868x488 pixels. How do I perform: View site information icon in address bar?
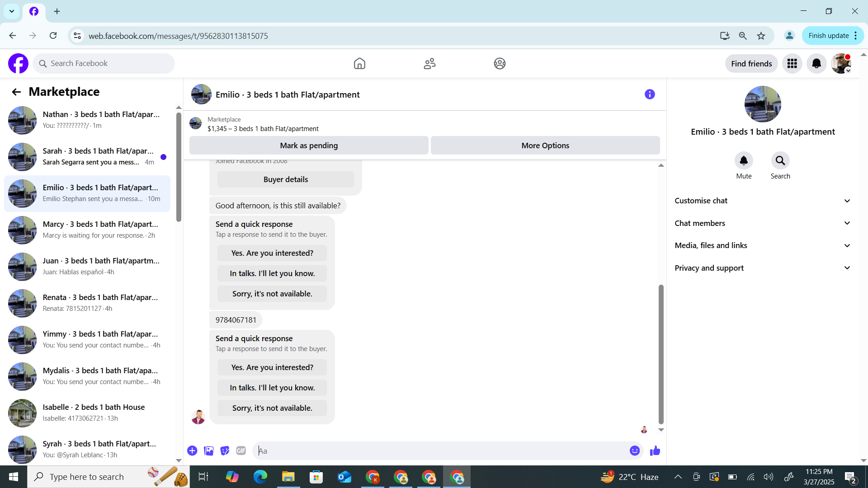pos(77,36)
